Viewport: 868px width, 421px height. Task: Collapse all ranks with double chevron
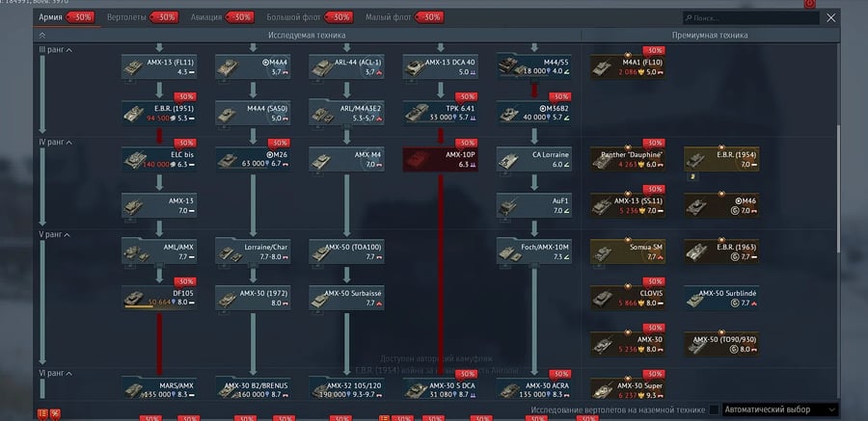tap(42, 35)
